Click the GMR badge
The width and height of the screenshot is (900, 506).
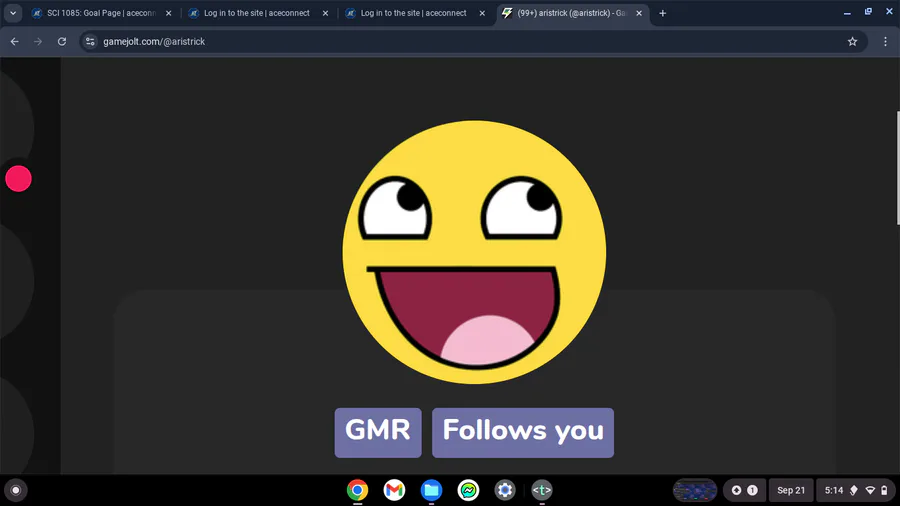378,433
